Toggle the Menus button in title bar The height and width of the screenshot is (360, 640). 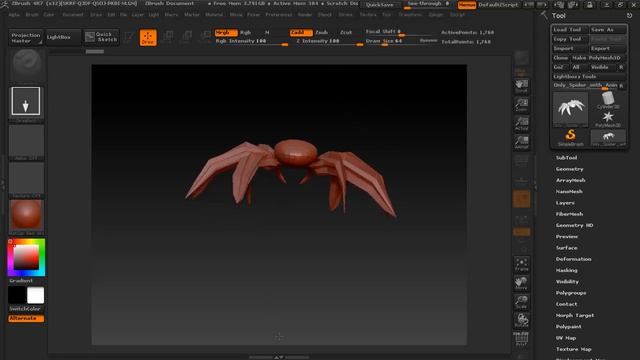click(x=467, y=5)
